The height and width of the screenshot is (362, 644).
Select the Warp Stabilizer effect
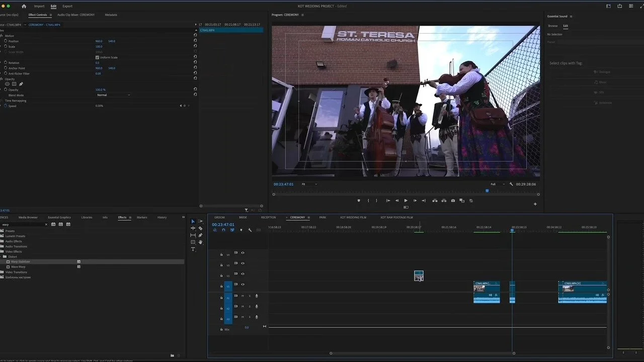click(21, 262)
